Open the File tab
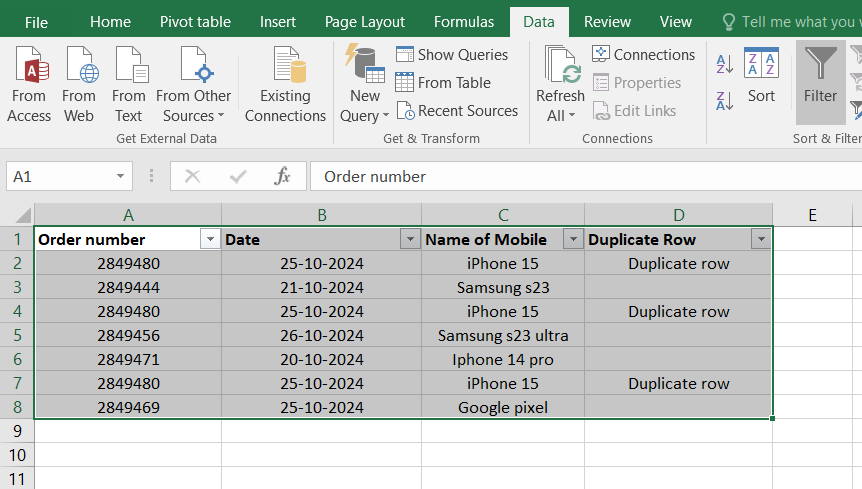This screenshot has width=862, height=489. coord(36,22)
